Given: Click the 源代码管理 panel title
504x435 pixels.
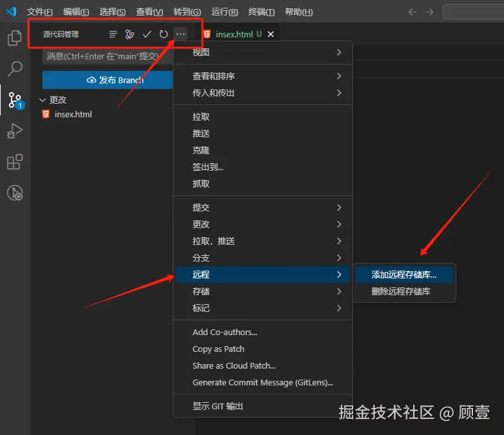Looking at the screenshot, I should coord(61,34).
